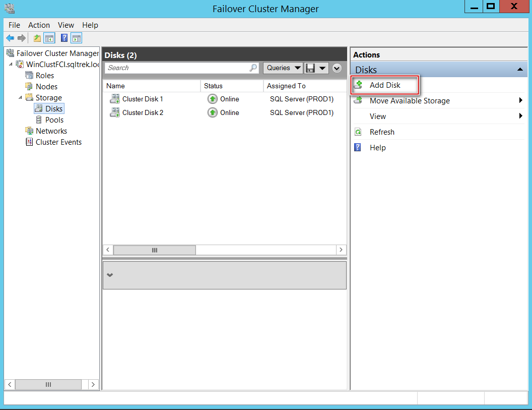Click the search magnifier icon

[x=253, y=68]
